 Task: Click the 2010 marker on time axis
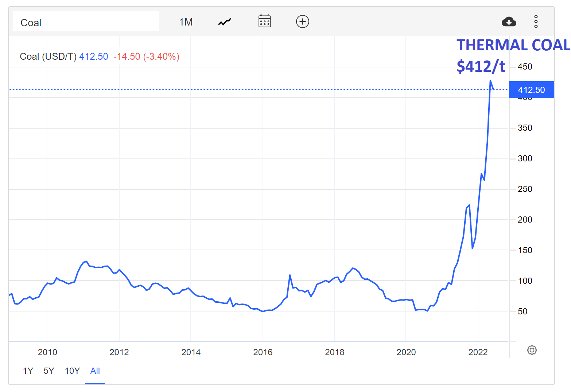47,352
